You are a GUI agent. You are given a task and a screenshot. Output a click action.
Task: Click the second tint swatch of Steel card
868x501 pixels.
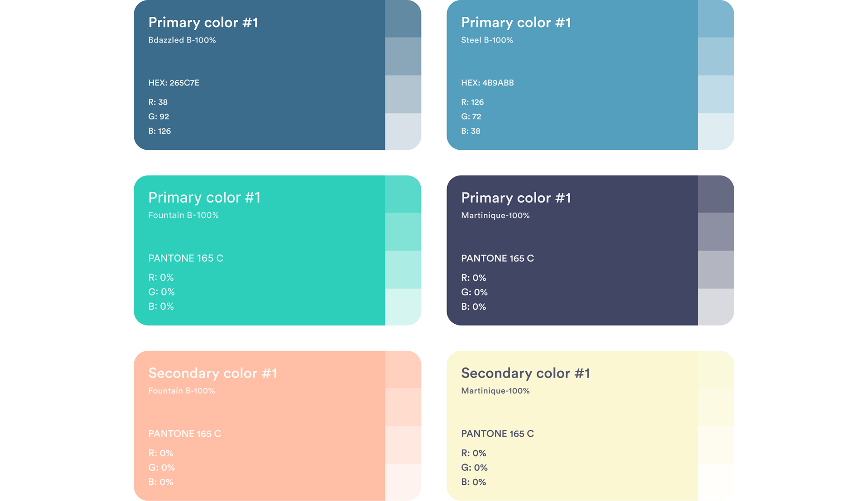pos(716,56)
